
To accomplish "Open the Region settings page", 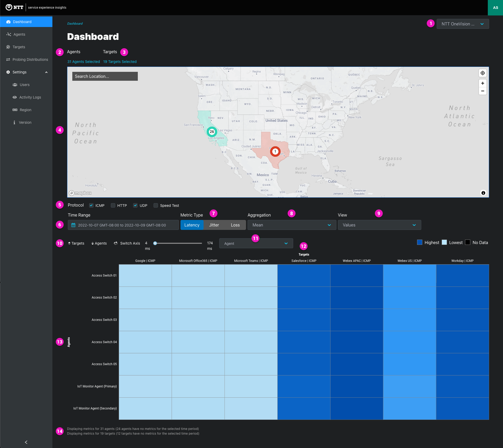I will point(26,110).
